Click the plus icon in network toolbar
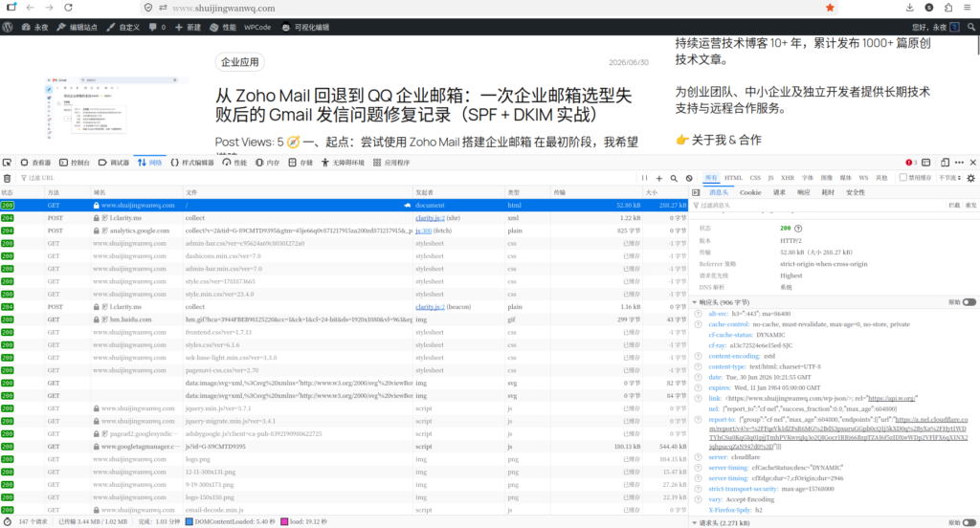Image resolution: width=980 pixels, height=528 pixels. (x=658, y=178)
